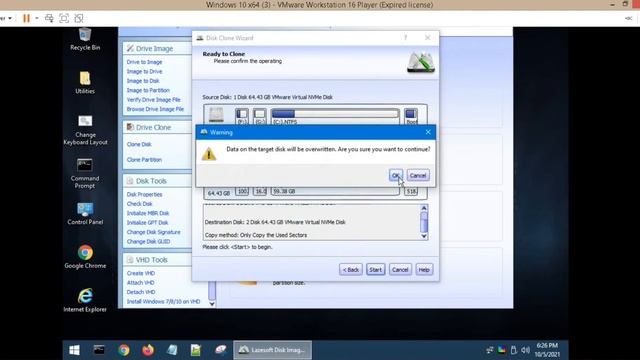
Task: Open command prompt from taskbar
Action: click(99, 350)
